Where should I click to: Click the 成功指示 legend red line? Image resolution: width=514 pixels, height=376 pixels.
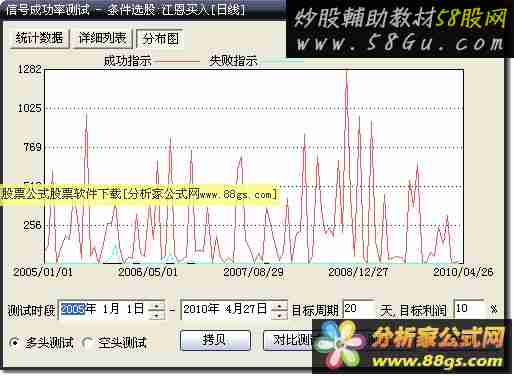[177, 61]
